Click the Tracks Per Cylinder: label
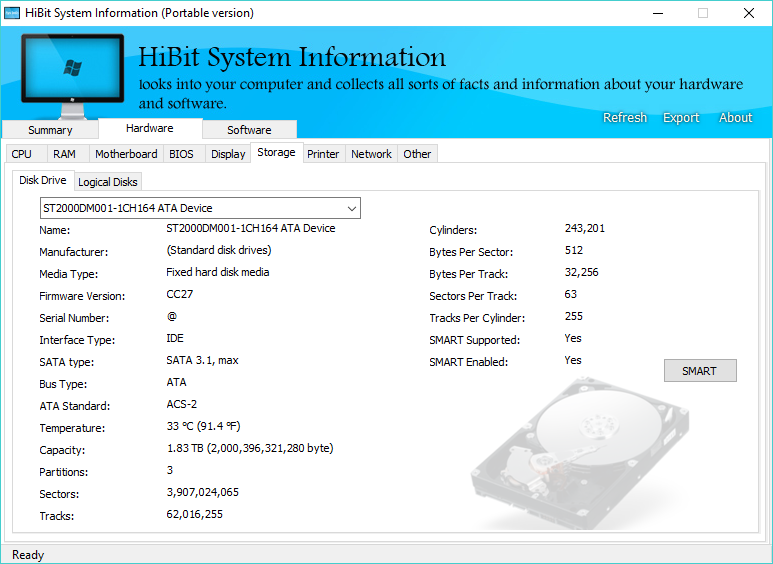Viewport: 773px width, 564px height. pyautogui.click(x=477, y=318)
